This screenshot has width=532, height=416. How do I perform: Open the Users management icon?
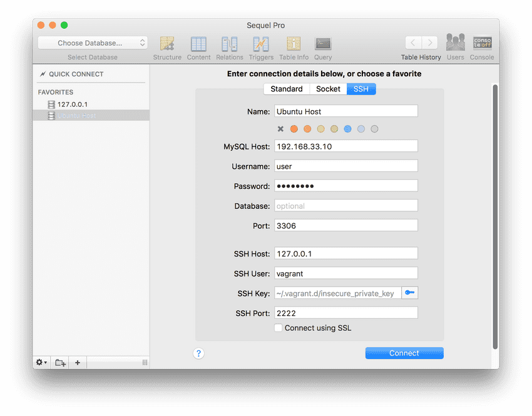click(455, 43)
